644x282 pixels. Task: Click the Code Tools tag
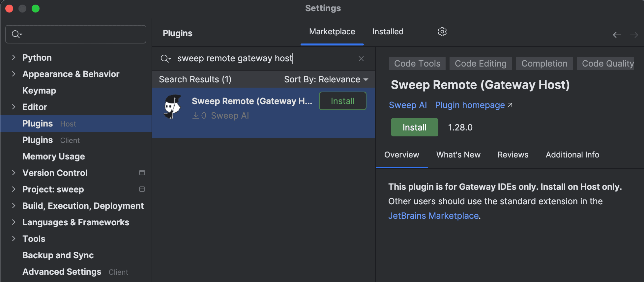417,64
